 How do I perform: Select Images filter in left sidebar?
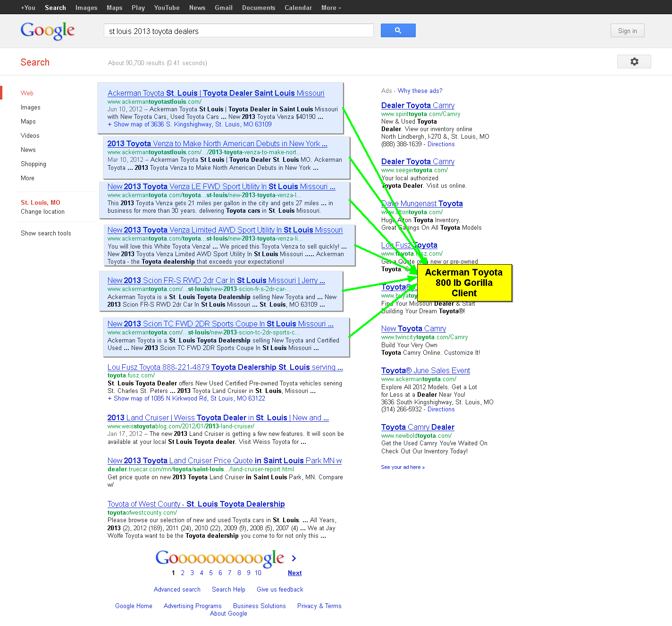30,108
